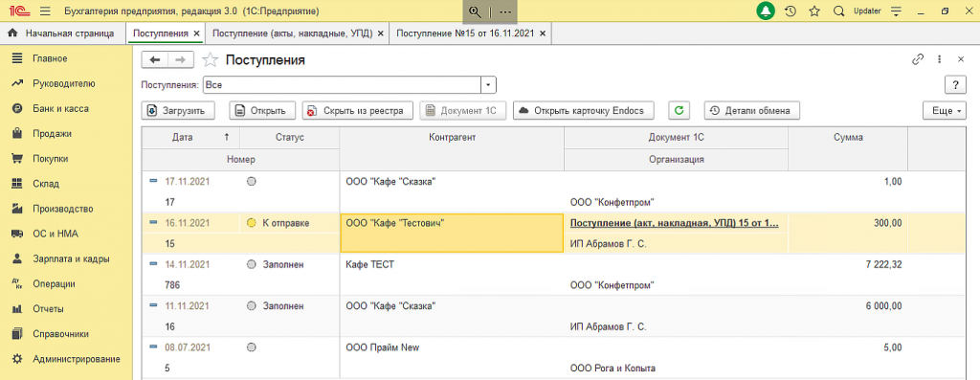Copy link with the chain icon
The image size is (980, 380).
click(918, 59)
